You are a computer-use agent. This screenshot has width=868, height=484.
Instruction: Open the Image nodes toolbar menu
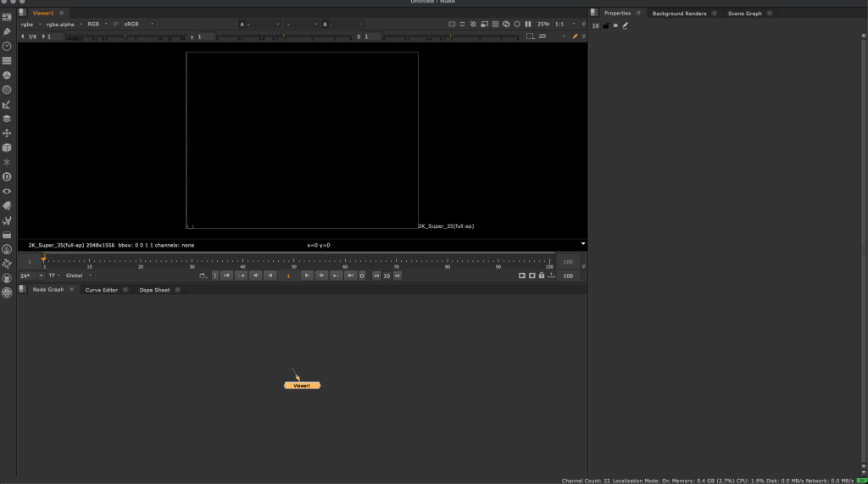(7, 17)
